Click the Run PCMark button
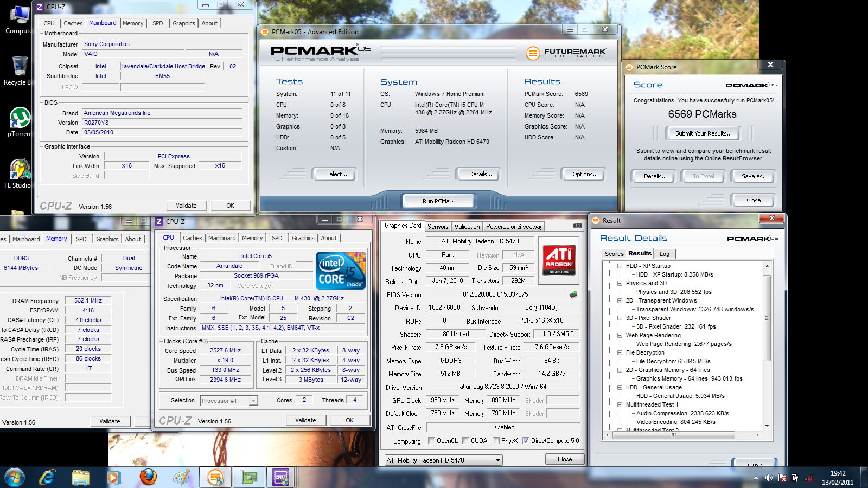 (x=438, y=201)
